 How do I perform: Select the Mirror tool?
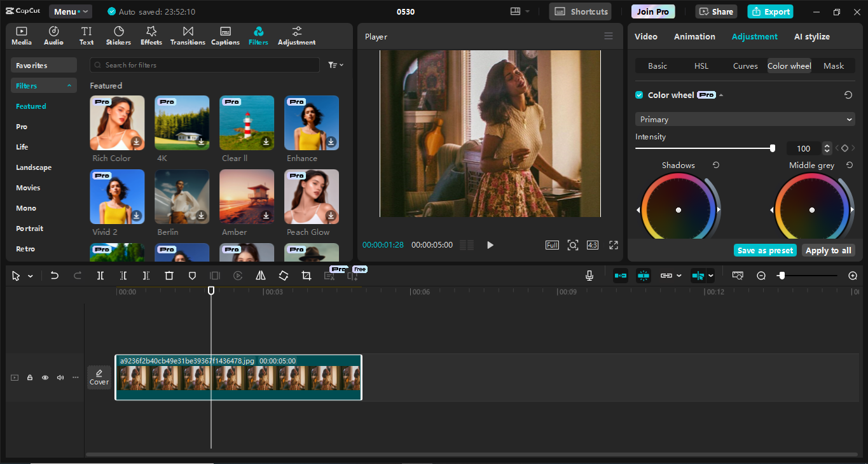coord(261,275)
